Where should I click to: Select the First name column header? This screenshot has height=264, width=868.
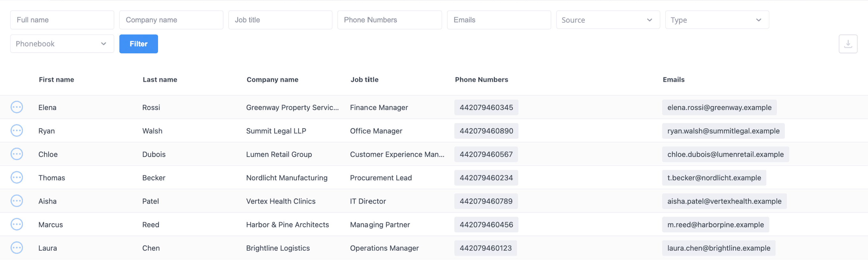coord(56,80)
